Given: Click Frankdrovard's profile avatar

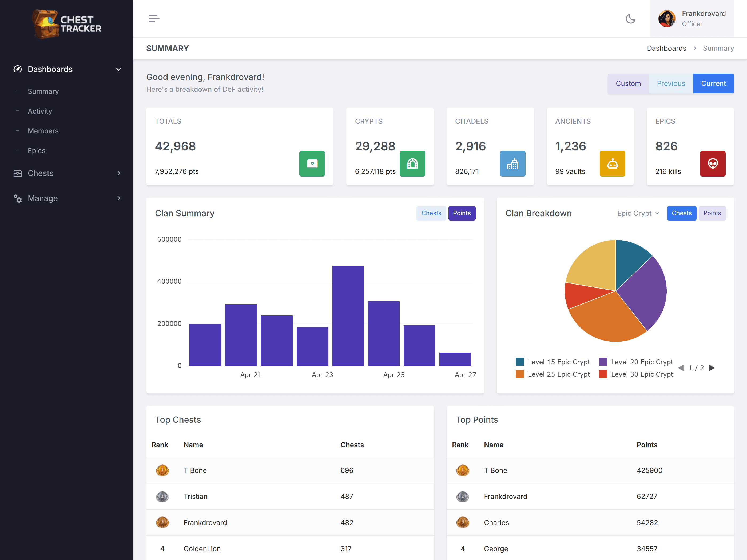Looking at the screenshot, I should click(x=667, y=19).
